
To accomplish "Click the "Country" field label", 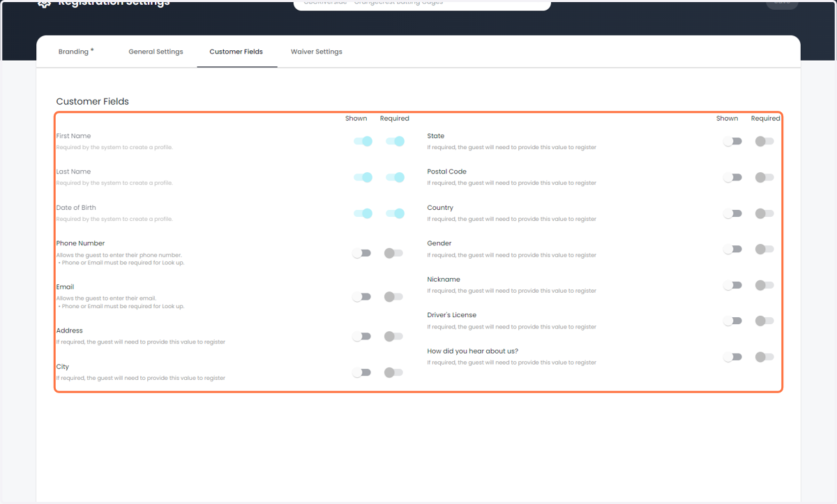I will point(440,208).
